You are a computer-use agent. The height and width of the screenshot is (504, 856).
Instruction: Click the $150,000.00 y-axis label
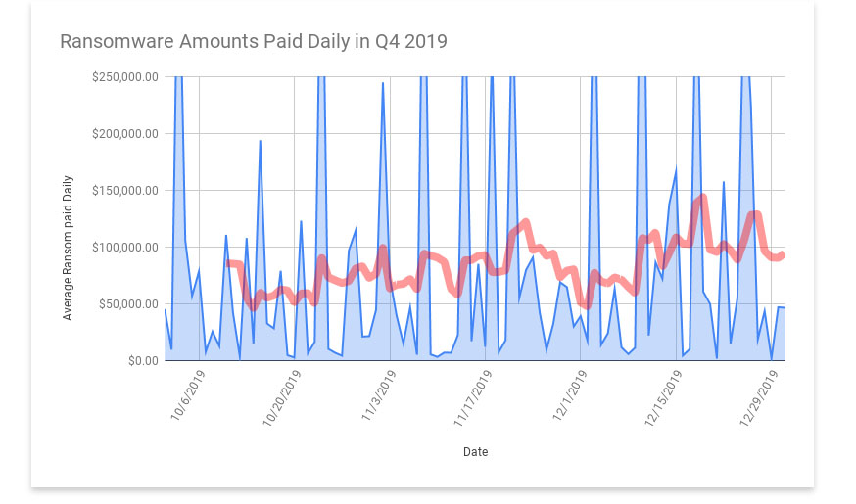[x=125, y=191]
